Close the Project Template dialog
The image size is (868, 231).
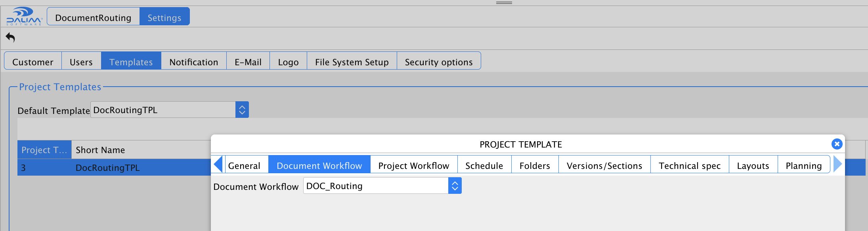(x=837, y=144)
